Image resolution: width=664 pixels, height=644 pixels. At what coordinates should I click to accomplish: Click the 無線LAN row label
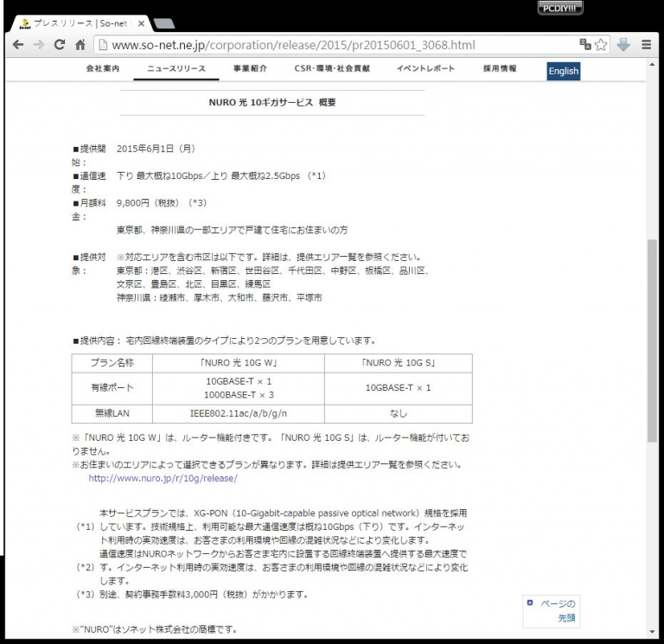coord(112,413)
